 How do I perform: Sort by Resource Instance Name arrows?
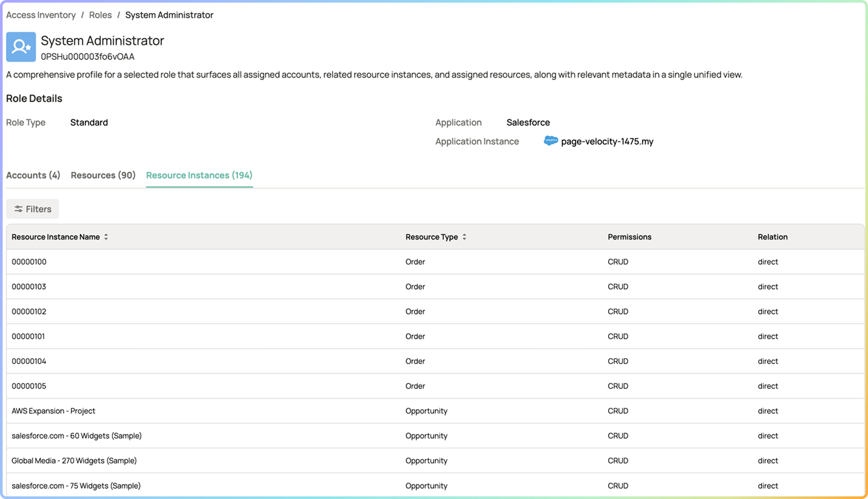click(106, 237)
